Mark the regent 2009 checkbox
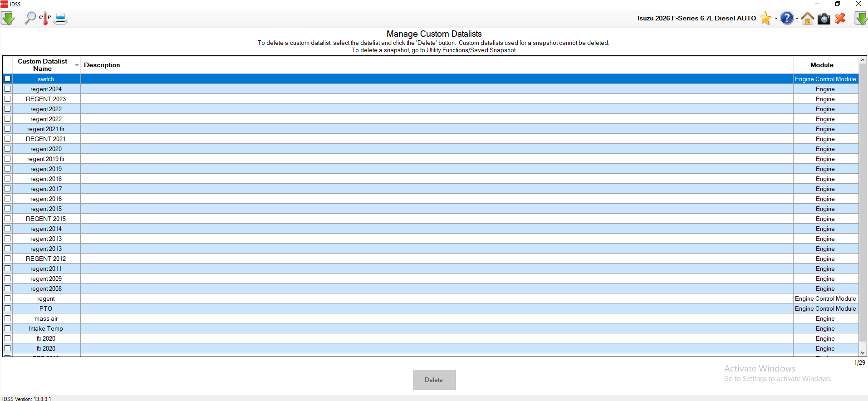This screenshot has height=401, width=868. (x=8, y=279)
